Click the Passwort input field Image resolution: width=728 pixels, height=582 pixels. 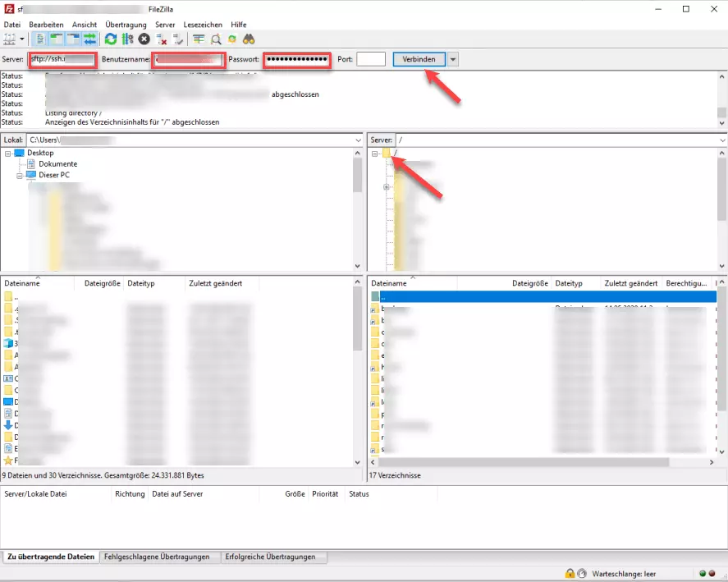(x=296, y=59)
